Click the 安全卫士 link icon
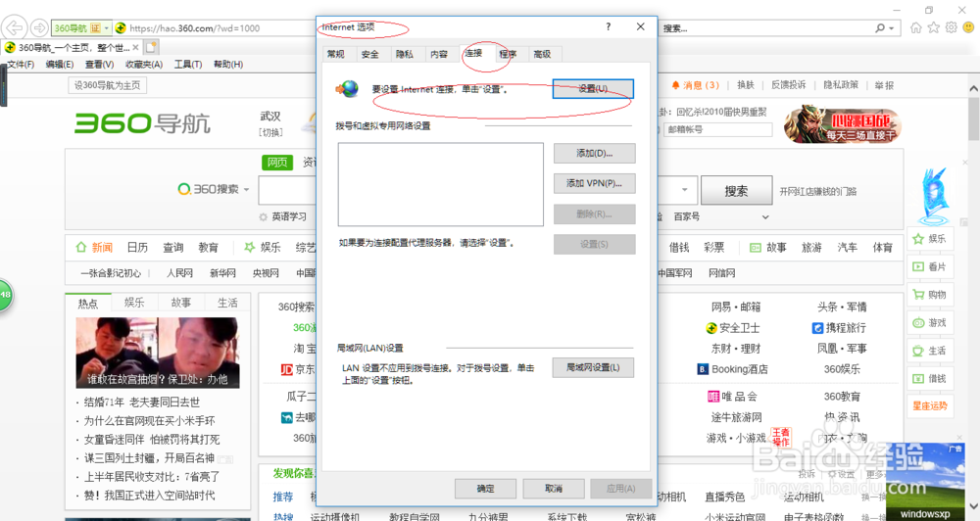Image resolution: width=980 pixels, height=521 pixels. [711, 328]
